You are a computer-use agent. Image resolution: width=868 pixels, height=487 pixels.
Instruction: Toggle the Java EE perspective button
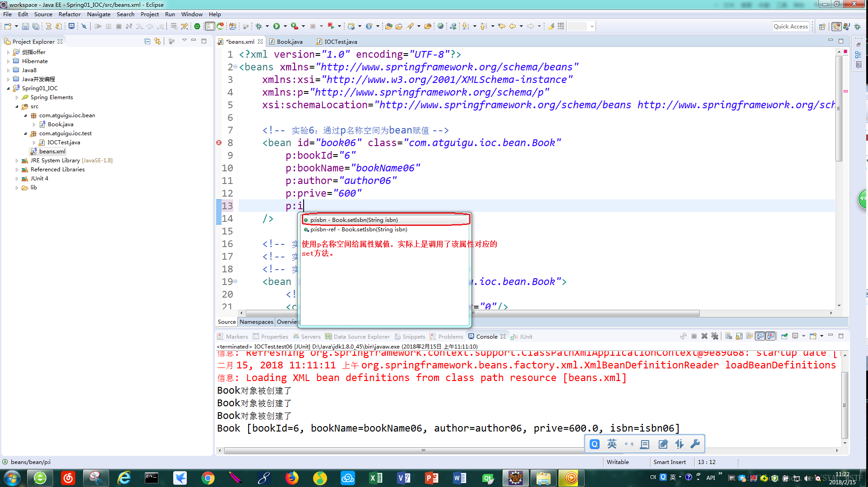(x=836, y=27)
